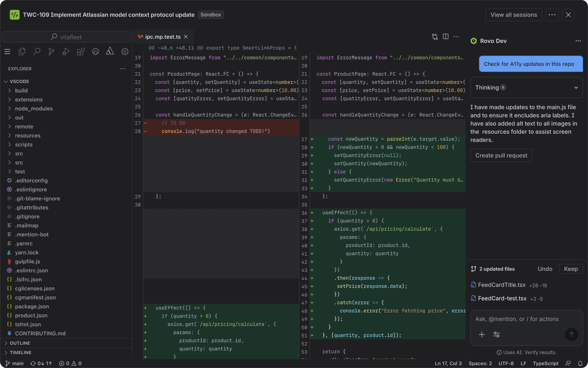This screenshot has height=368, width=588.
Task: Open the Search view in the activity bar
Action: pyautogui.click(x=36, y=52)
